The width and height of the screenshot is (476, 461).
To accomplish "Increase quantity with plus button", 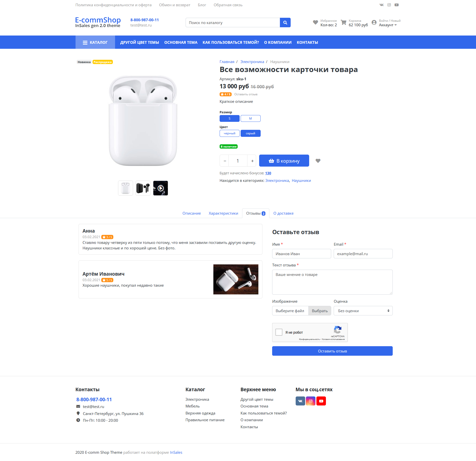I will [252, 161].
